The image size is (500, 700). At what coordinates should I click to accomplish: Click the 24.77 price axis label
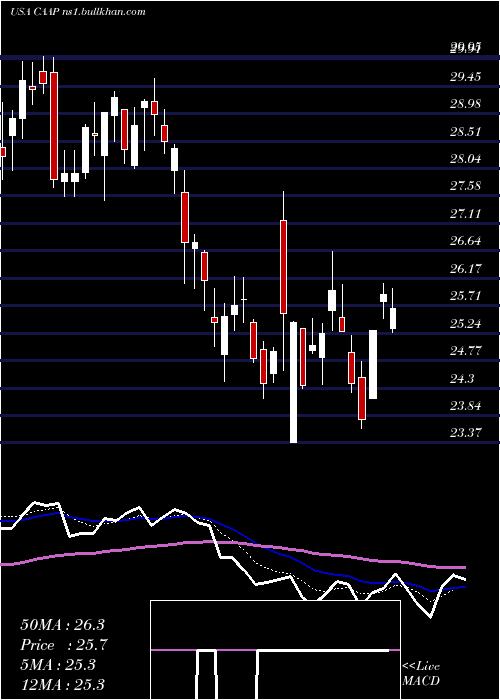coord(465,351)
